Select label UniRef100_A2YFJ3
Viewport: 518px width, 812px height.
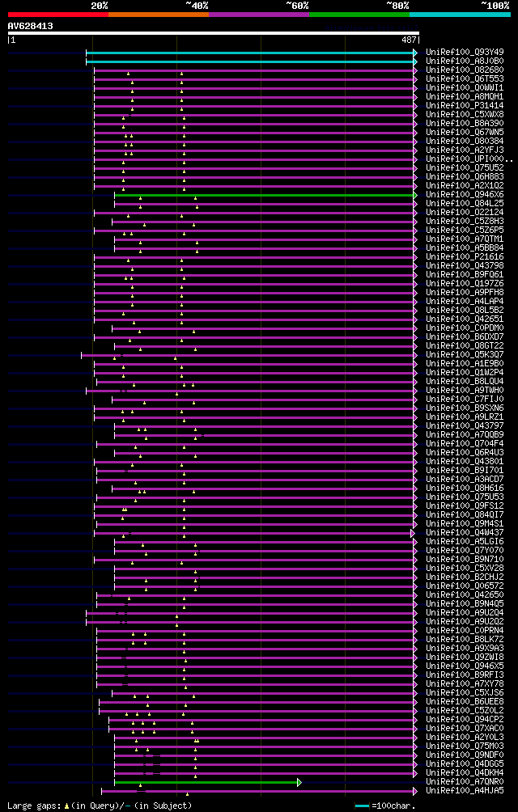(465, 150)
